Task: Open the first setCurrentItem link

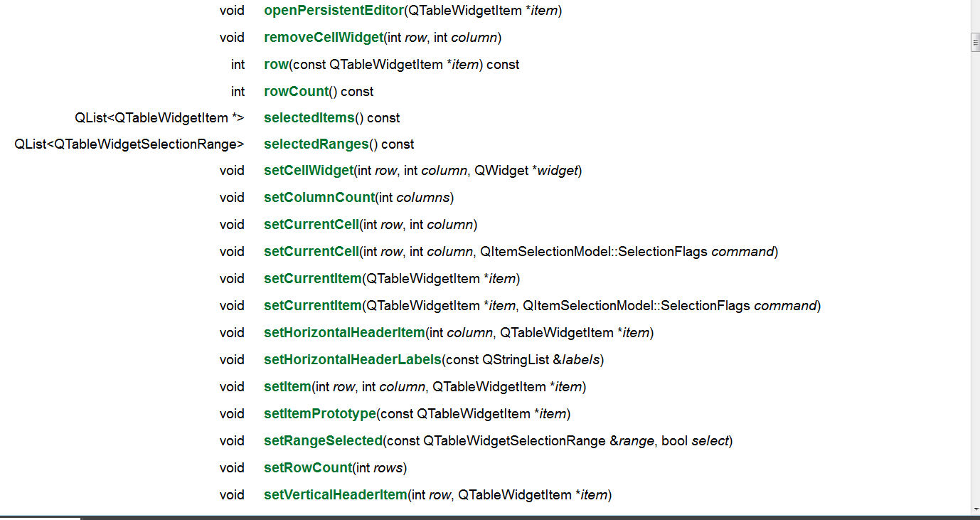Action: (x=312, y=278)
